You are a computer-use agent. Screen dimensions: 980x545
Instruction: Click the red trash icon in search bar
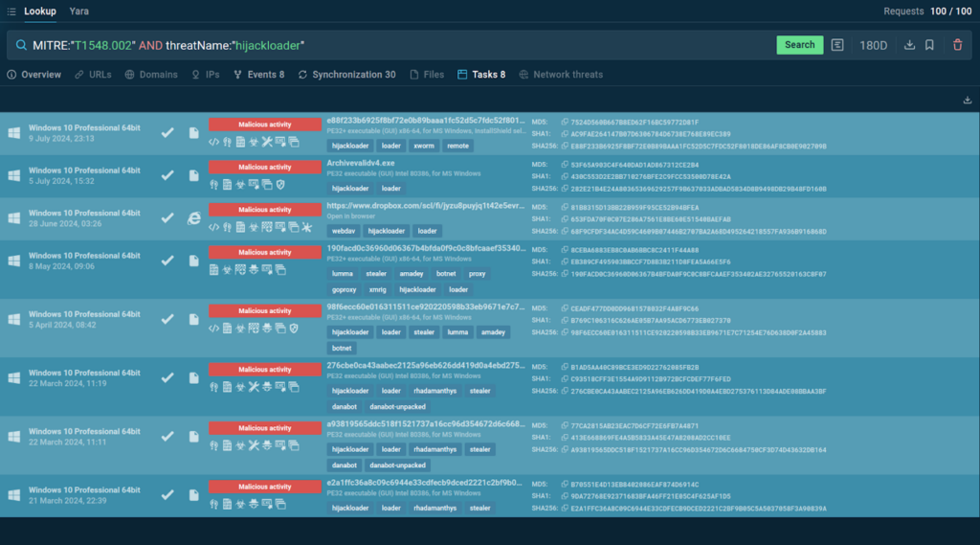tap(958, 45)
